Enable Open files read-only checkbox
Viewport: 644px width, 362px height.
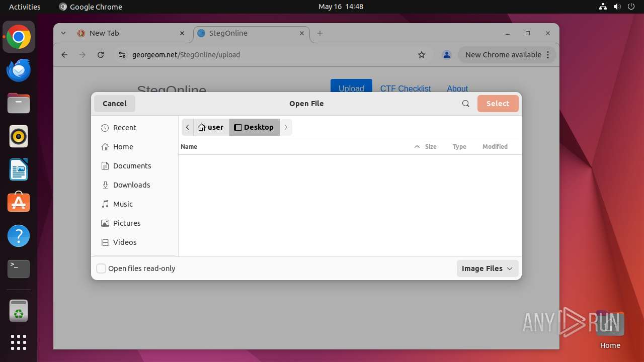tap(101, 268)
